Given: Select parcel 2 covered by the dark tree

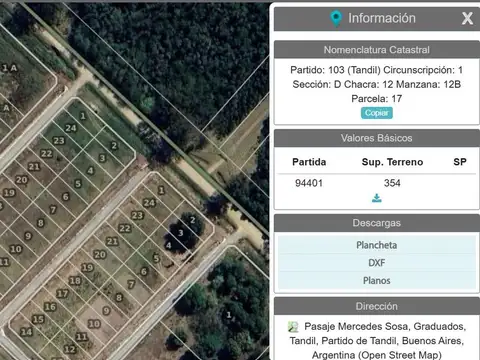Looking at the screenshot, I should (193, 220).
